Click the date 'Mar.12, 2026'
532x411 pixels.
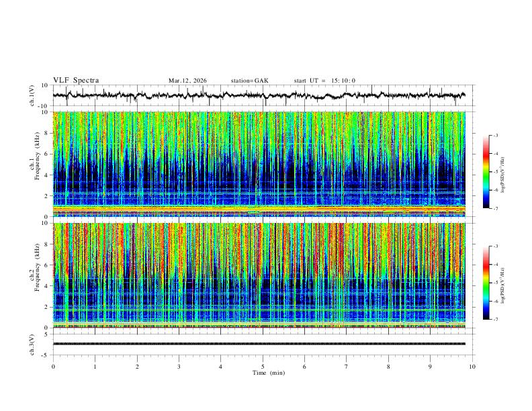click(x=187, y=81)
